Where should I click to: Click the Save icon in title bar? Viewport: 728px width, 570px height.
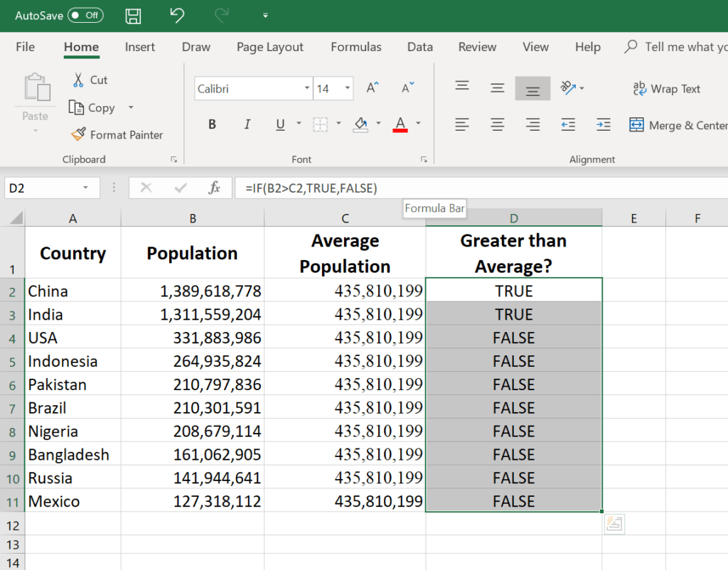(x=132, y=16)
